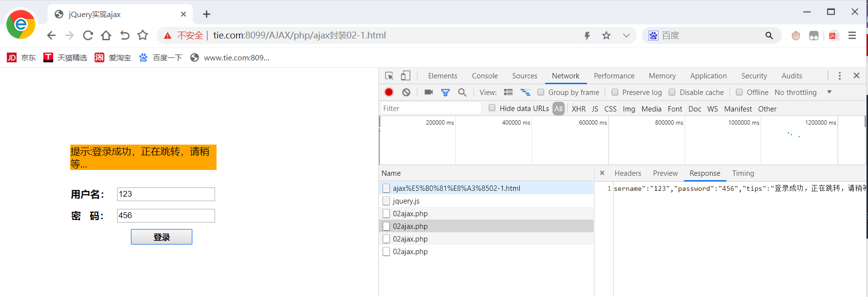The height and width of the screenshot is (297, 868).
Task: Open a new browser tab
Action: (x=206, y=14)
